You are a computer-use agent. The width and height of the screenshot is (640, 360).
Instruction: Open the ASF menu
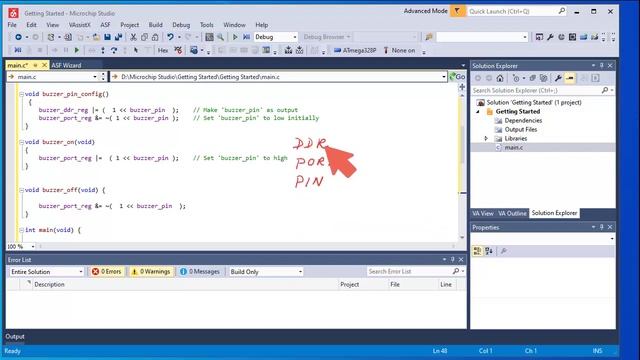(105, 25)
